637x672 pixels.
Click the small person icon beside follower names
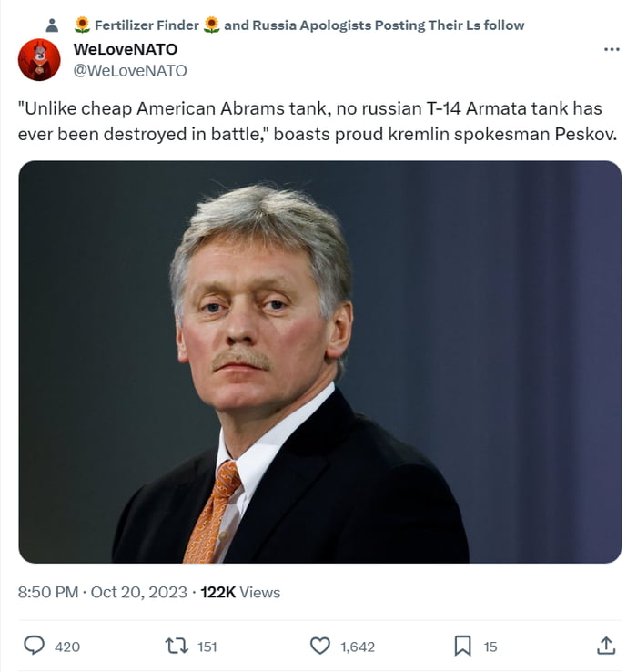click(x=53, y=25)
